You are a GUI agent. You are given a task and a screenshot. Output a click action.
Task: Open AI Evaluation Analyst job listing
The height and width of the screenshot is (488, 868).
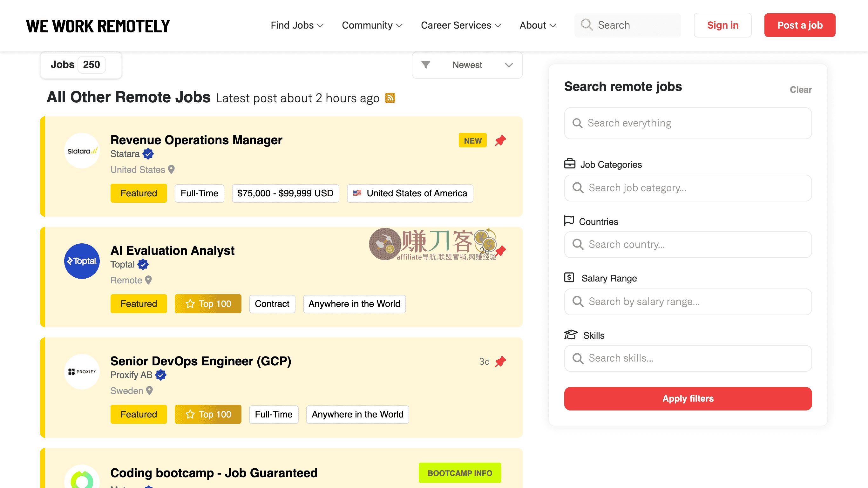coord(173,250)
